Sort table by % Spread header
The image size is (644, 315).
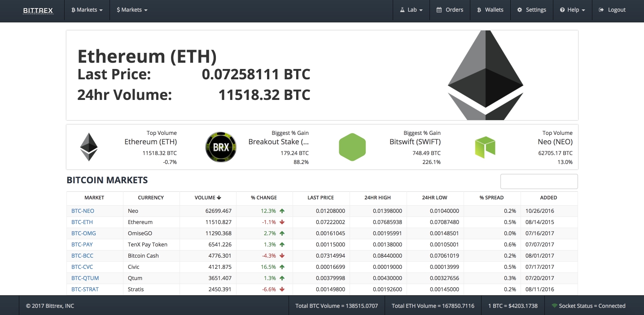point(491,198)
